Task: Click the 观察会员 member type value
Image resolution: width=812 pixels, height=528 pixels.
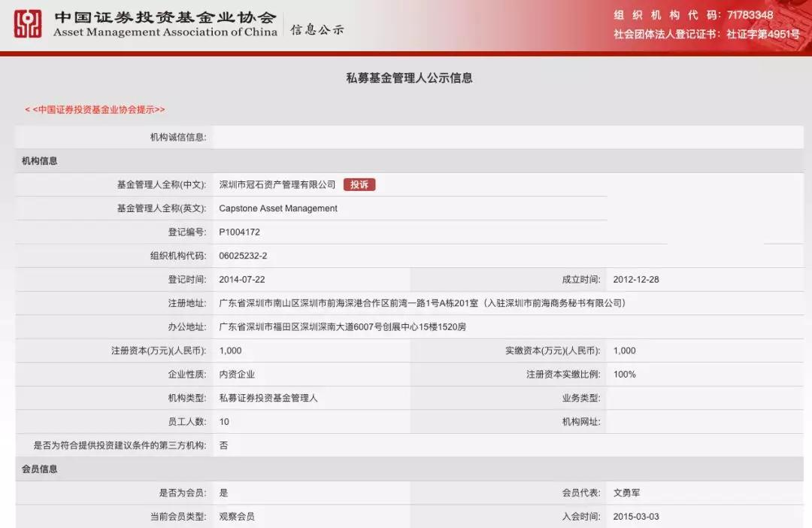Action: (236, 517)
